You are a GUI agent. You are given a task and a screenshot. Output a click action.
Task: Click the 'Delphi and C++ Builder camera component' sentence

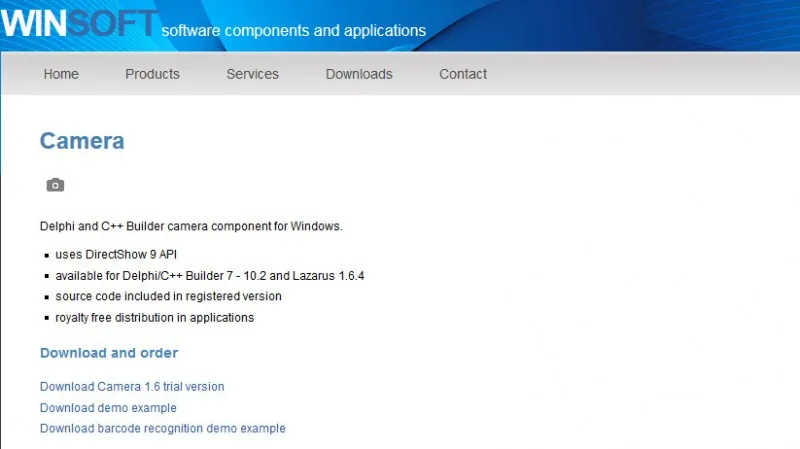191,226
